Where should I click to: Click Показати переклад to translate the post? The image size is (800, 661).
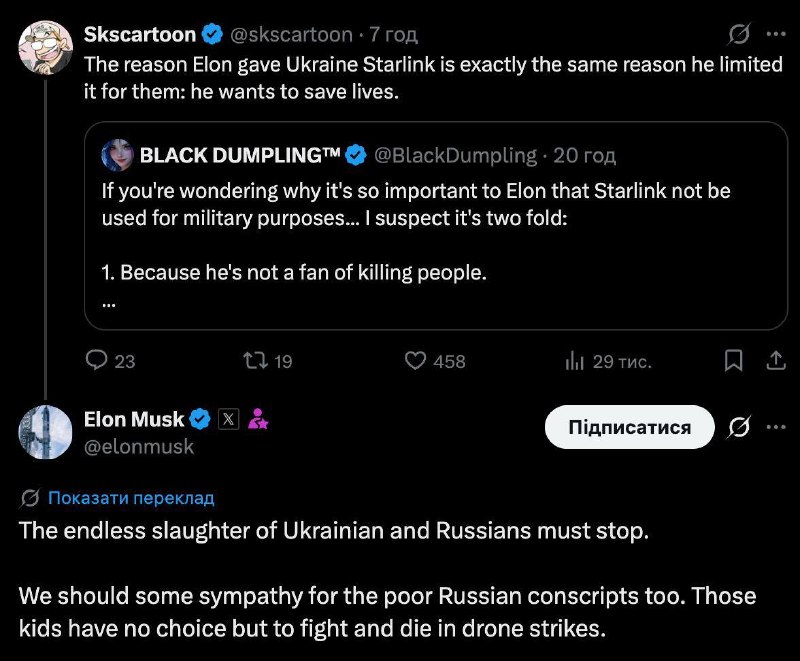tap(131, 498)
